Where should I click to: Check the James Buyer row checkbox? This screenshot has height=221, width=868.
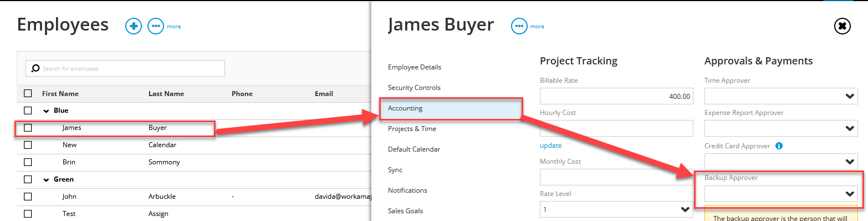(28, 128)
